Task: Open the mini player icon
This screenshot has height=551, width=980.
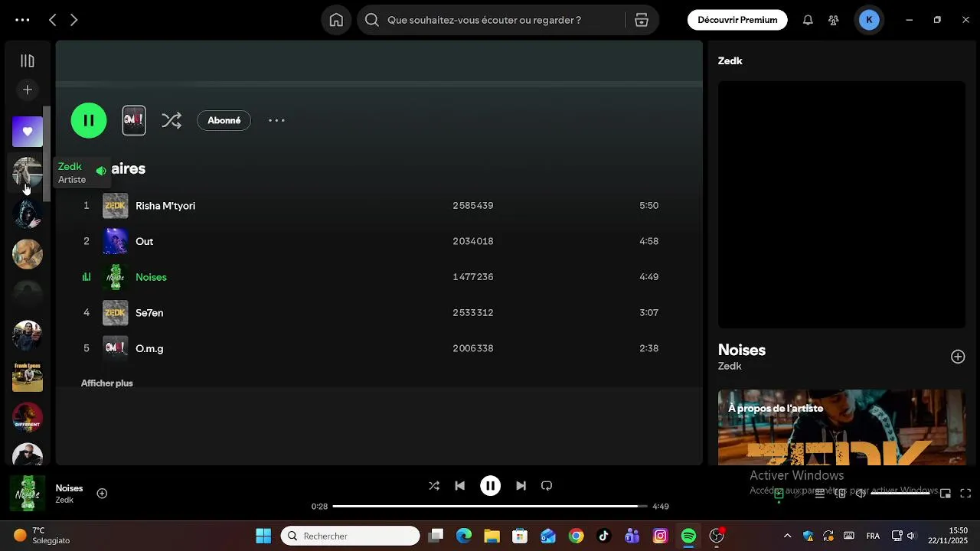Action: [946, 494]
